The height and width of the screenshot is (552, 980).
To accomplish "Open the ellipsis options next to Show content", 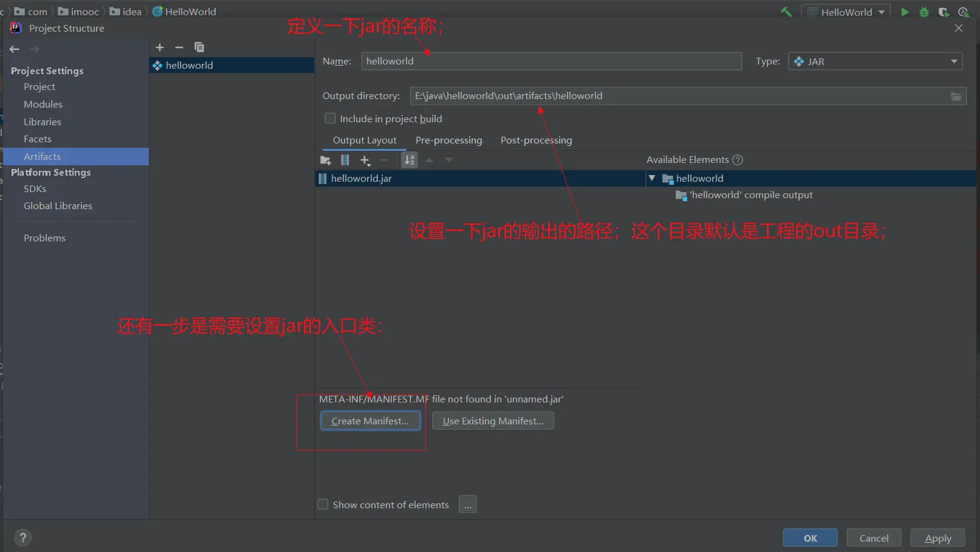I will [x=468, y=505].
